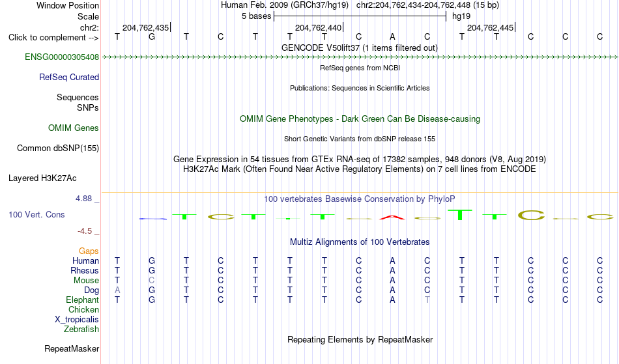Open the Common dbSNP(155) track label
The height and width of the screenshot is (364, 619).
[x=57, y=148]
